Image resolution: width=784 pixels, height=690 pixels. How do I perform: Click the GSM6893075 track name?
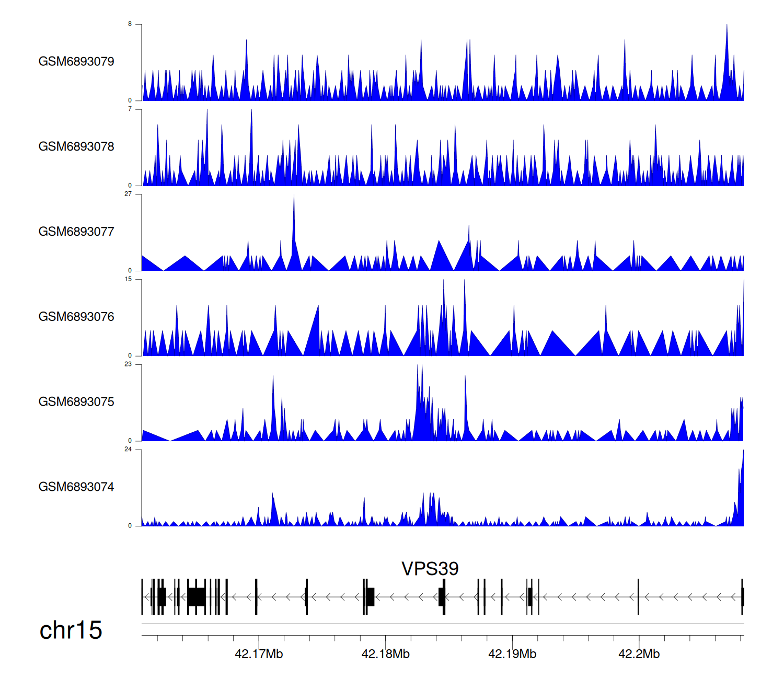coord(76,402)
